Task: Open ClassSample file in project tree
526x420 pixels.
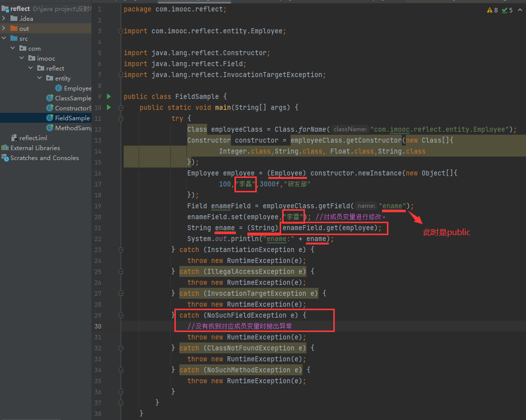Action: coord(73,98)
